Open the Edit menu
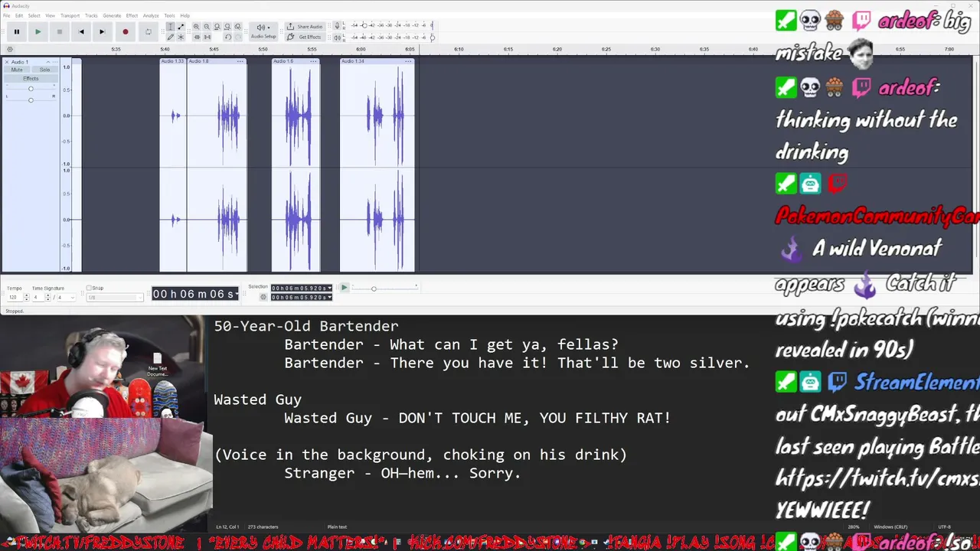 (18, 15)
